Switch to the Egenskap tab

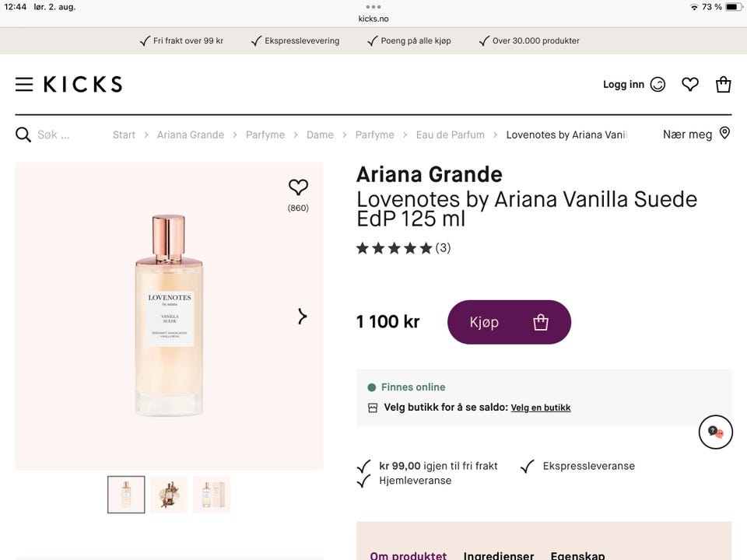pos(577,555)
